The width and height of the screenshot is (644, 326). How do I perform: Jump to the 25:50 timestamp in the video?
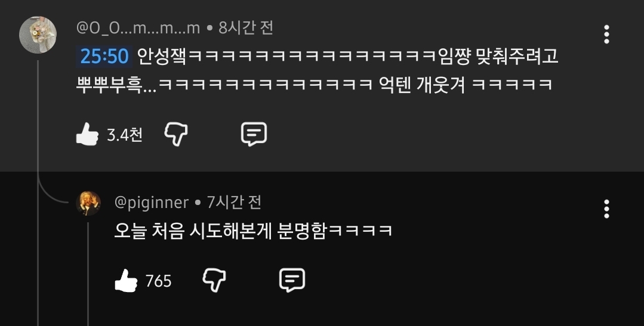coord(104,56)
